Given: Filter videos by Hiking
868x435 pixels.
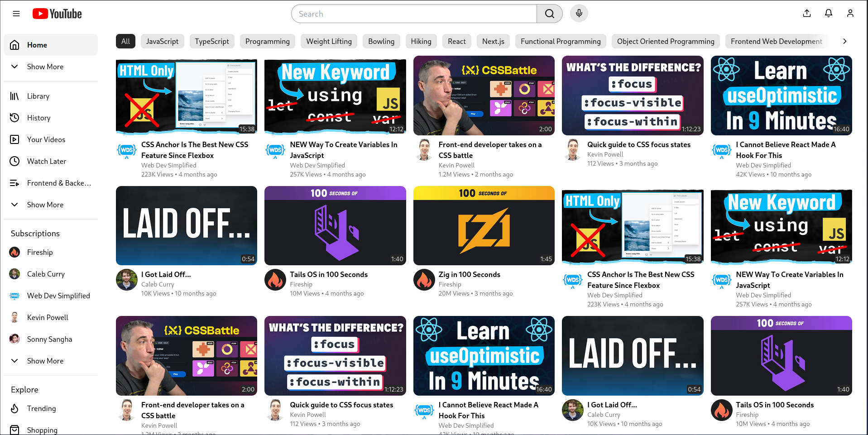Looking at the screenshot, I should click(x=421, y=41).
